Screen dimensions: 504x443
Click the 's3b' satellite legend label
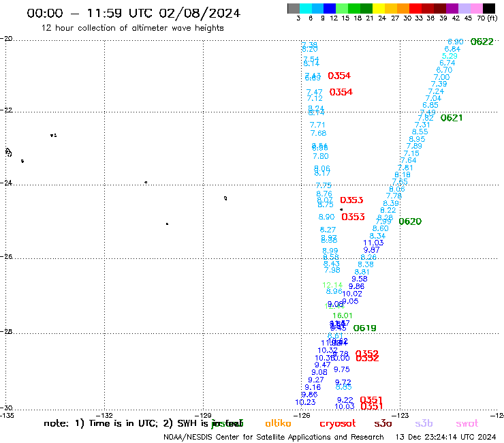[x=424, y=423]
